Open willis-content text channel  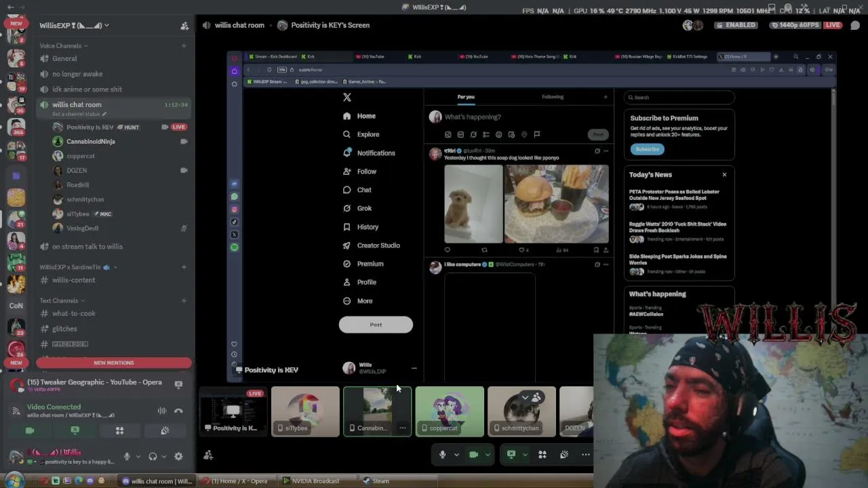pyautogui.click(x=113, y=280)
